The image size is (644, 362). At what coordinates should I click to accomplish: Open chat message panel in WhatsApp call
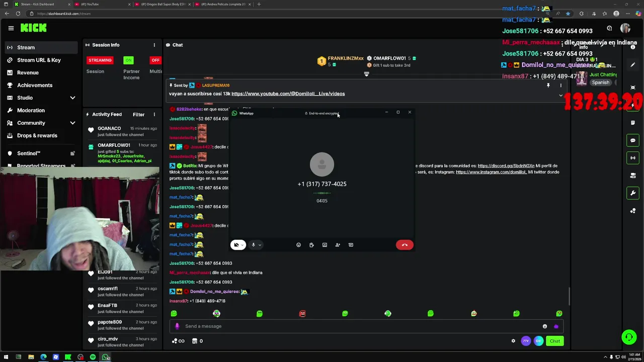351,245
